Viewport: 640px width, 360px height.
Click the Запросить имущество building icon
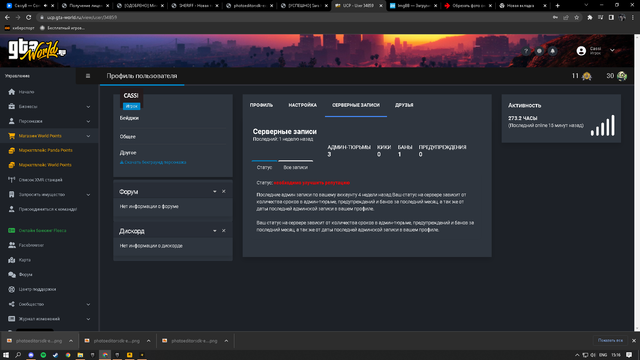(11, 195)
